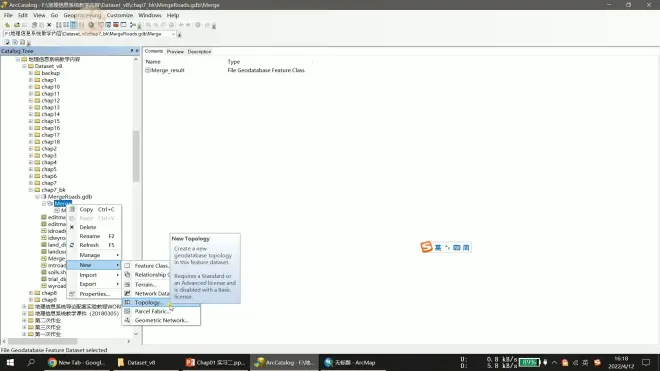660x371 pixels.
Task: Click the Connect To Folder icon
Action: (x=17, y=25)
